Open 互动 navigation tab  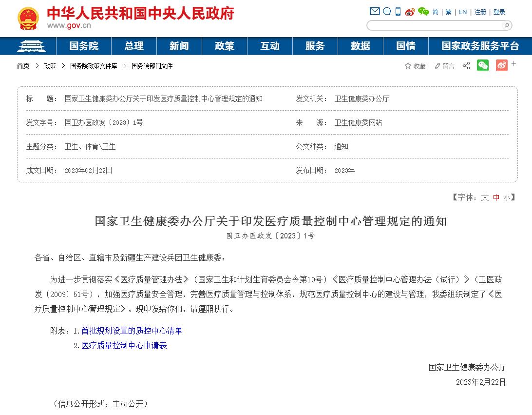point(270,46)
